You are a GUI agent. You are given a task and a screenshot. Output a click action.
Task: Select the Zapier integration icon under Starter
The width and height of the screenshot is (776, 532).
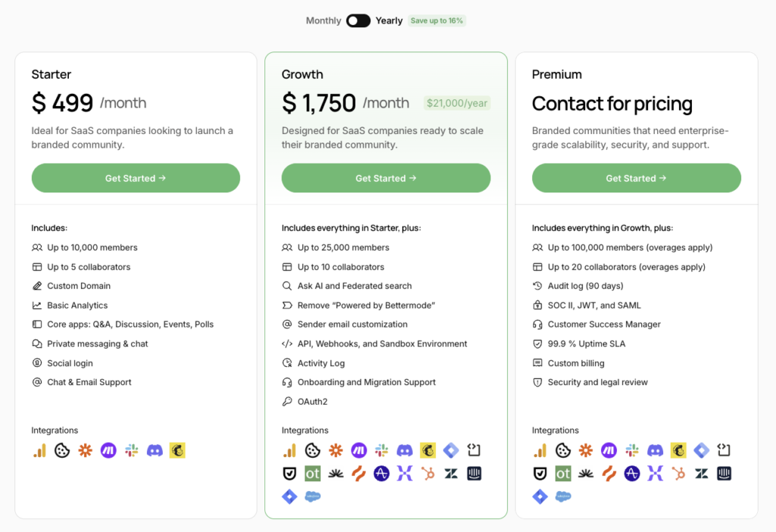85,450
